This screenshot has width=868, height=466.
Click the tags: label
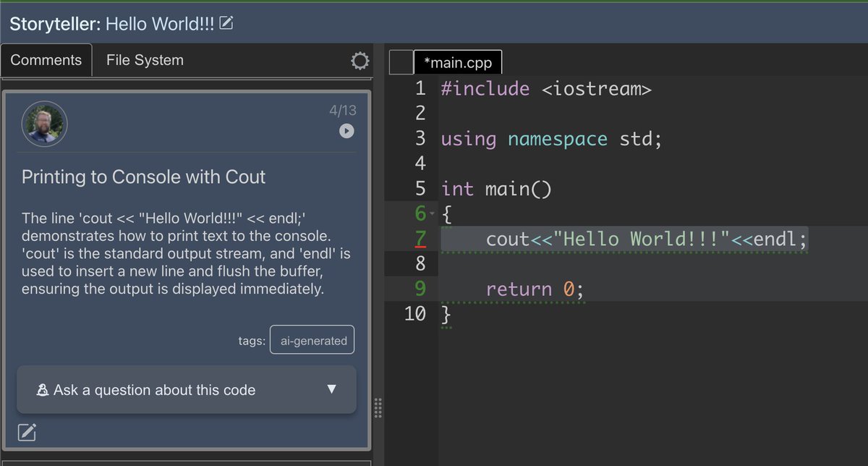[252, 340]
